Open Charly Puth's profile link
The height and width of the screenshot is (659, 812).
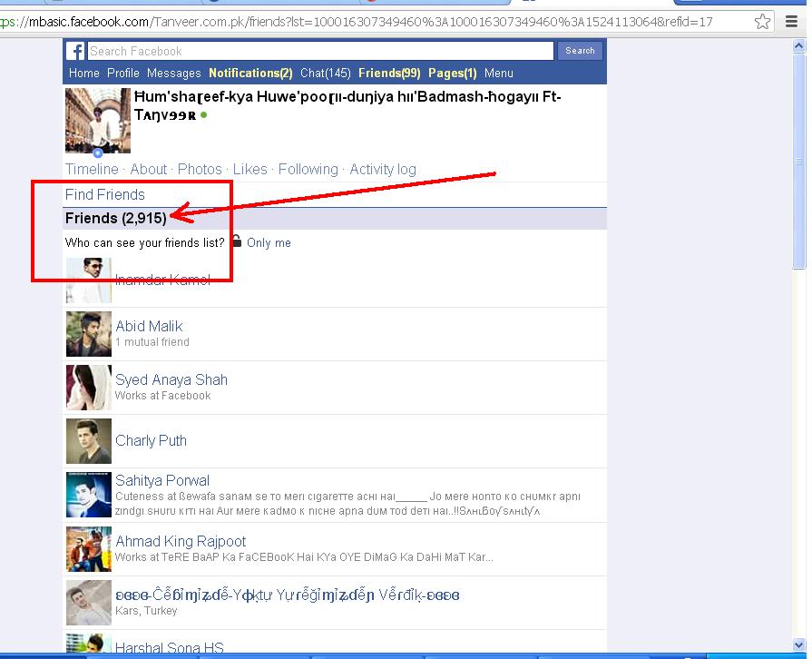point(151,441)
